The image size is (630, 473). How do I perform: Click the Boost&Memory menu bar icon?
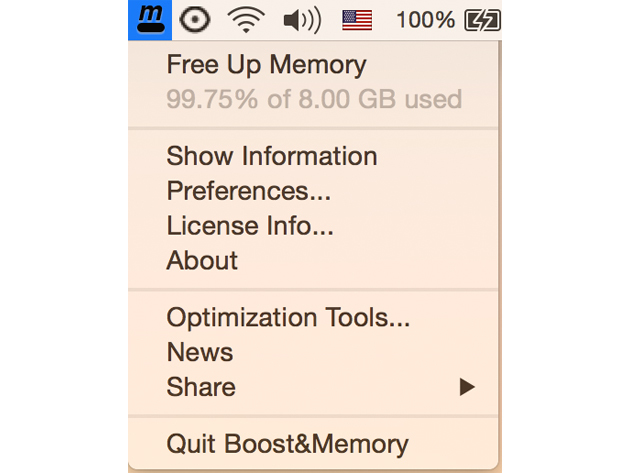point(150,20)
